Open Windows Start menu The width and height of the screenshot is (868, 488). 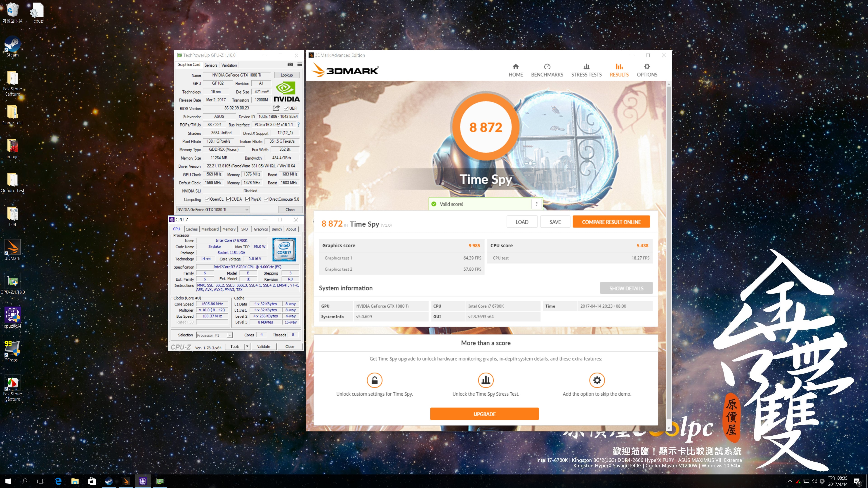coord(8,481)
